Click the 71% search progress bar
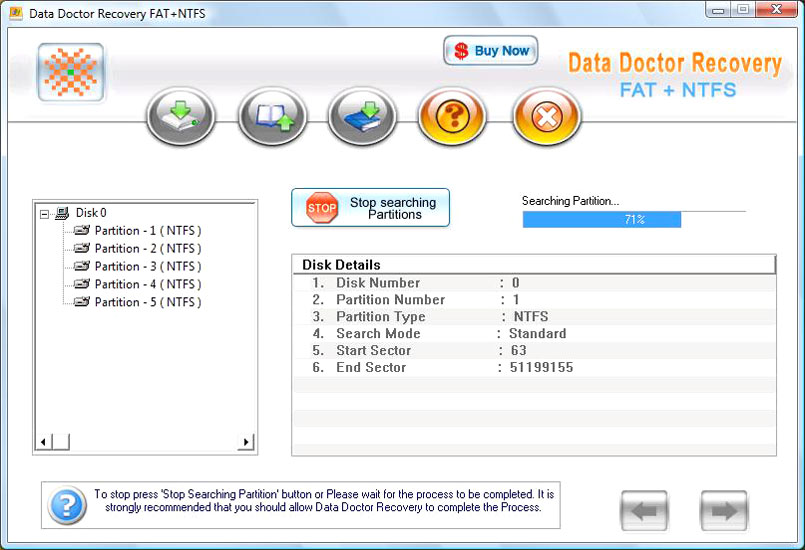Screen dimensions: 805x550 634,219
